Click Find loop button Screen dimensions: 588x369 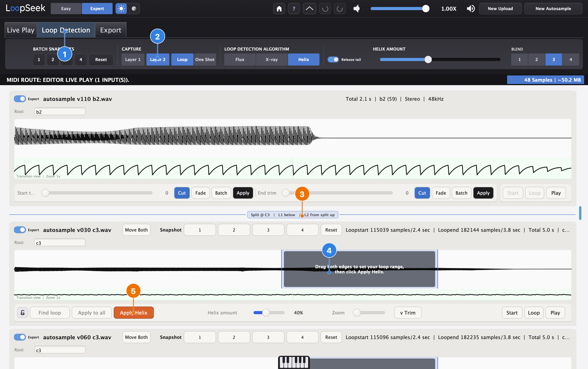[50, 313]
